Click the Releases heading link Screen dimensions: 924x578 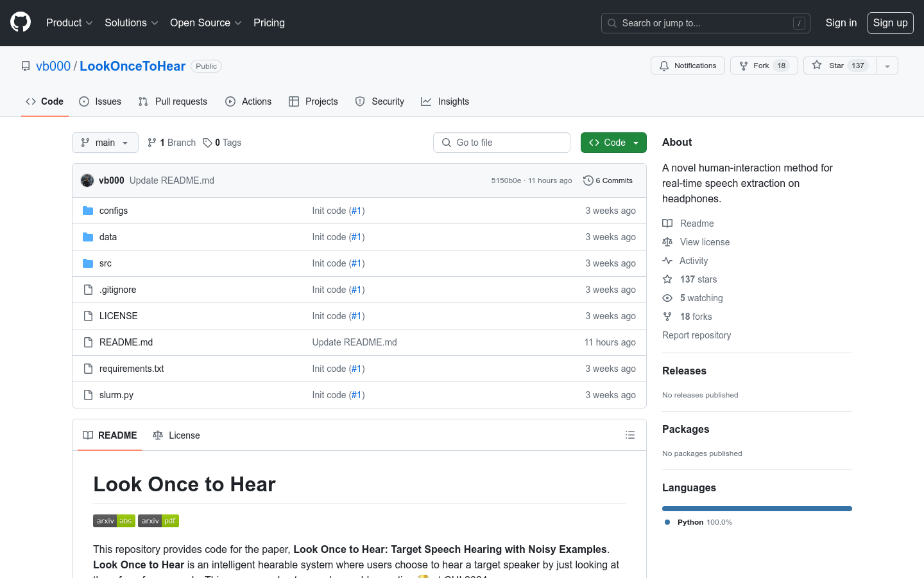coord(684,371)
